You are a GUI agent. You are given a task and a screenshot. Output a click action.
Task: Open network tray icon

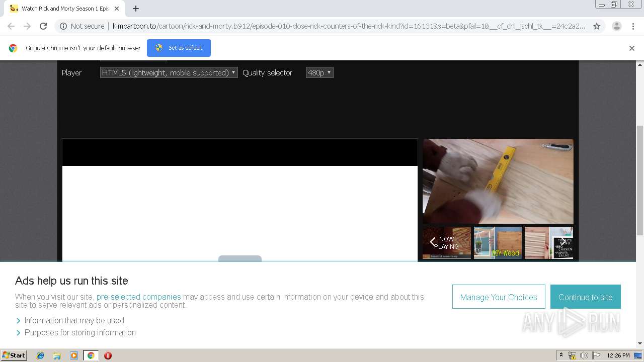coord(572,355)
